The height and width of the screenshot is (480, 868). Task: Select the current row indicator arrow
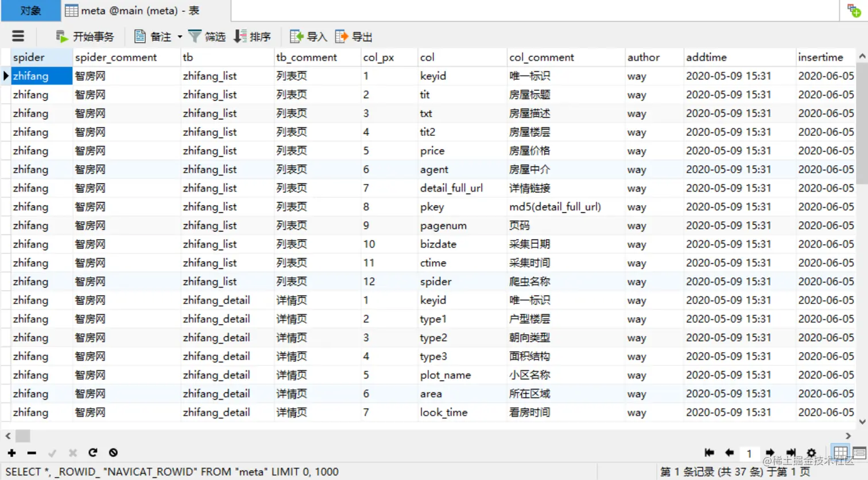pyautogui.click(x=6, y=76)
